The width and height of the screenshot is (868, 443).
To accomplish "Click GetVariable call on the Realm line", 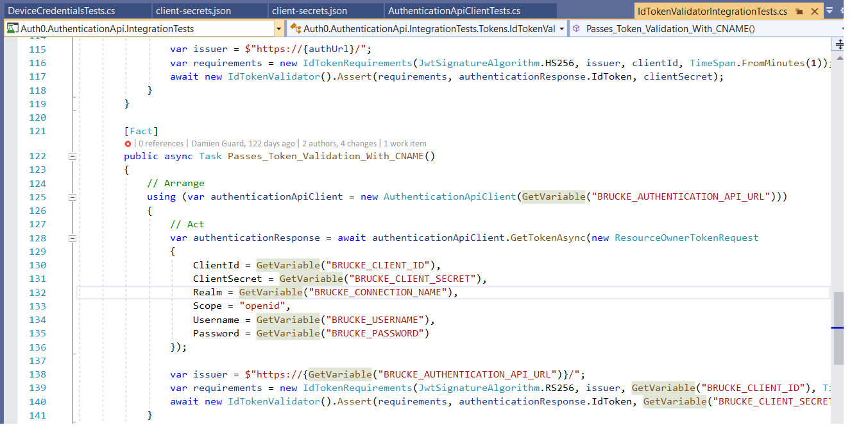I will click(271, 292).
